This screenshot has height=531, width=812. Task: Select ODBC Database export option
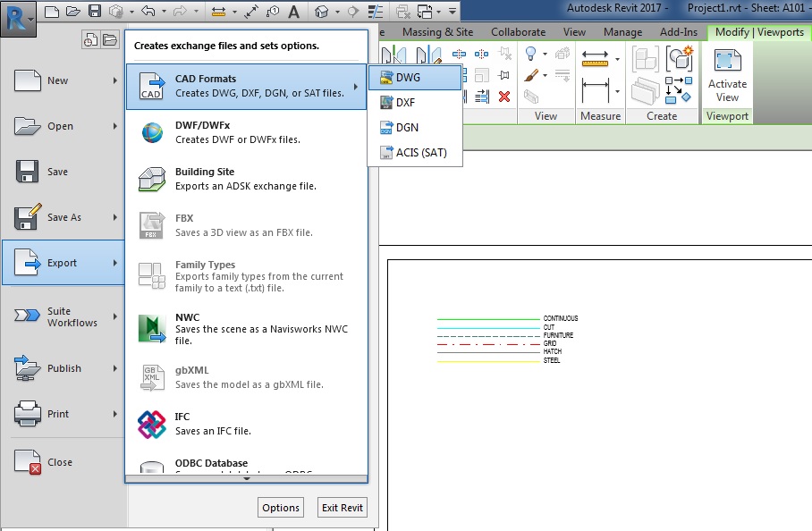(247, 463)
